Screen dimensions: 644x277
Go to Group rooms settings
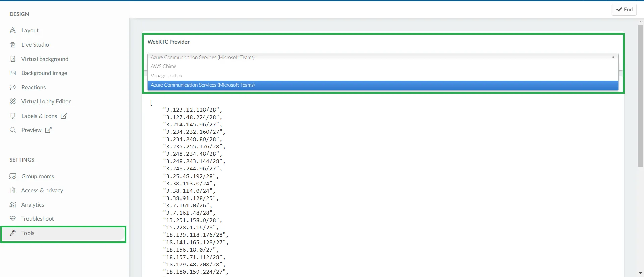pos(38,176)
